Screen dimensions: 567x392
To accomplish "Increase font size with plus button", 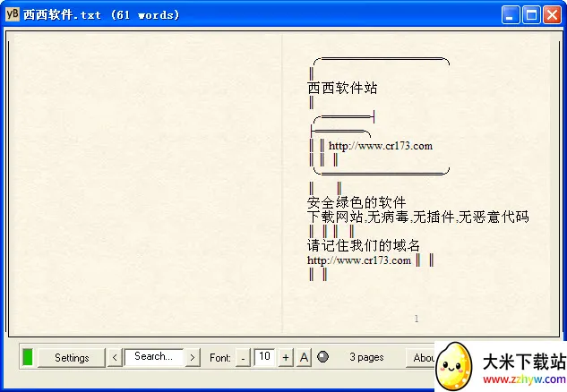I will pos(286,358).
